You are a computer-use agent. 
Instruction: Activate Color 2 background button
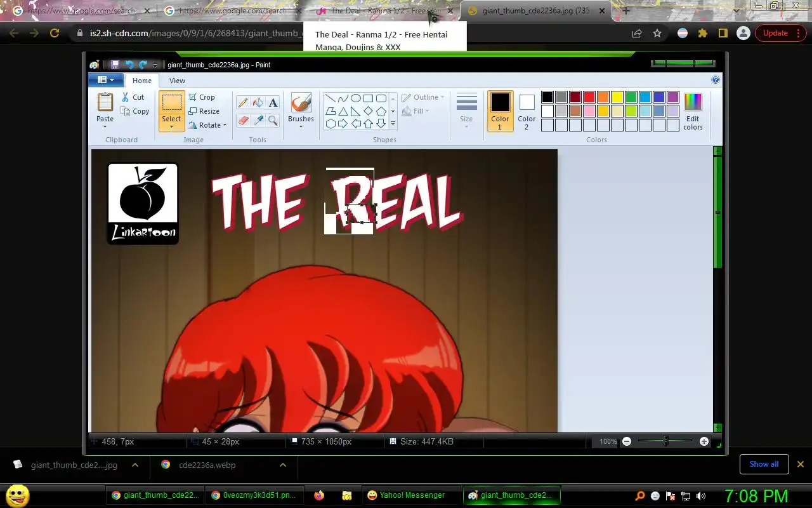[x=527, y=112]
